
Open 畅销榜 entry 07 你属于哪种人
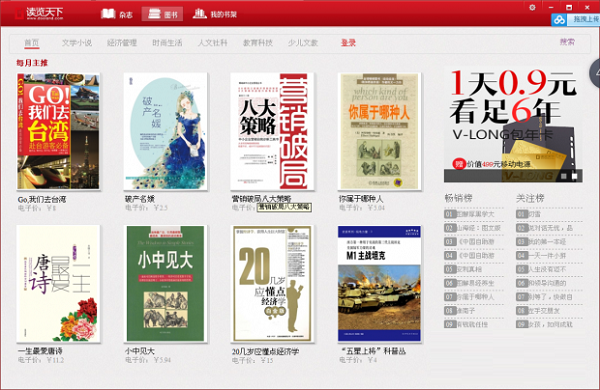tap(473, 297)
